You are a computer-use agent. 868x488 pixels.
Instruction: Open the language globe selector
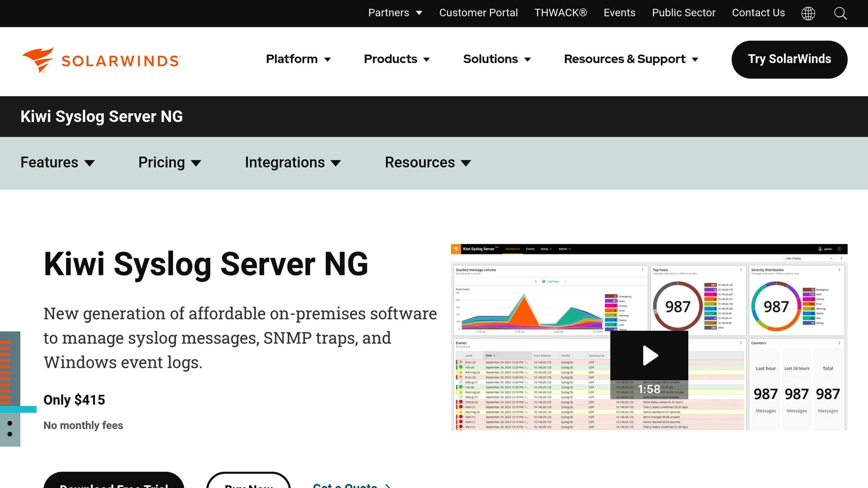(808, 13)
